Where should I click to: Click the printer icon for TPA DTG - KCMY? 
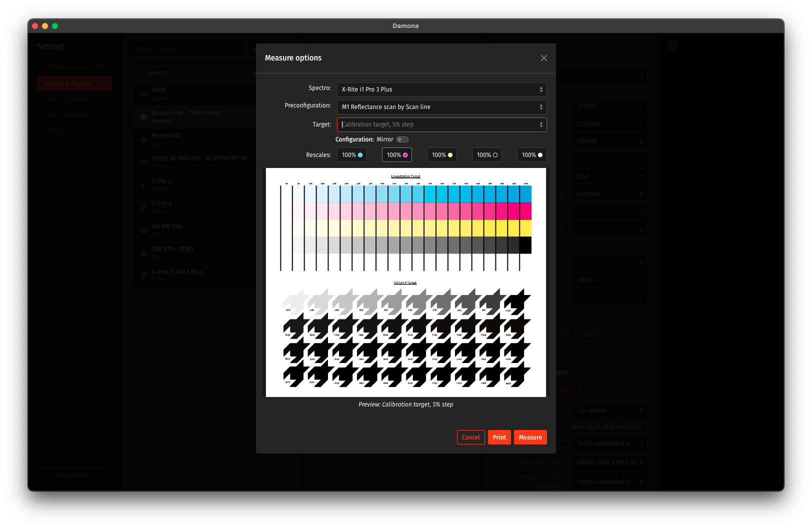[x=143, y=253]
